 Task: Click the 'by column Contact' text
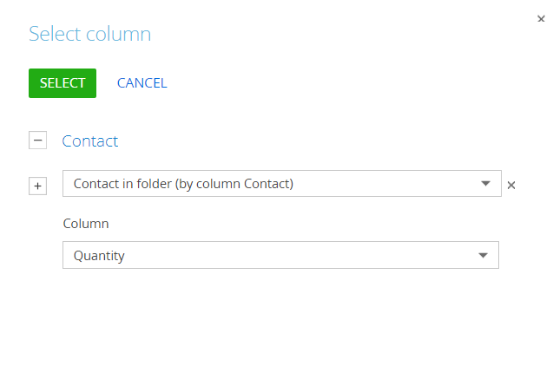click(x=236, y=184)
